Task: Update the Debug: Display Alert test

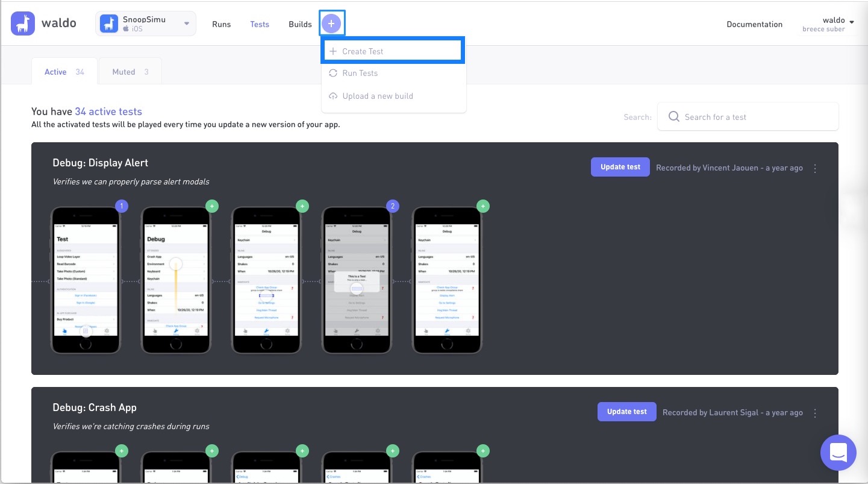Action: tap(620, 167)
